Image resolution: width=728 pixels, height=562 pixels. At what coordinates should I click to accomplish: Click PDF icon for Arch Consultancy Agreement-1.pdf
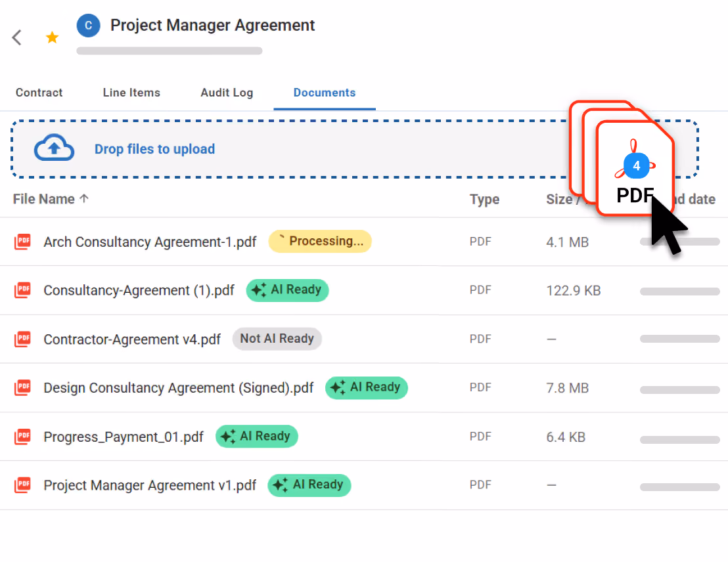coord(22,242)
